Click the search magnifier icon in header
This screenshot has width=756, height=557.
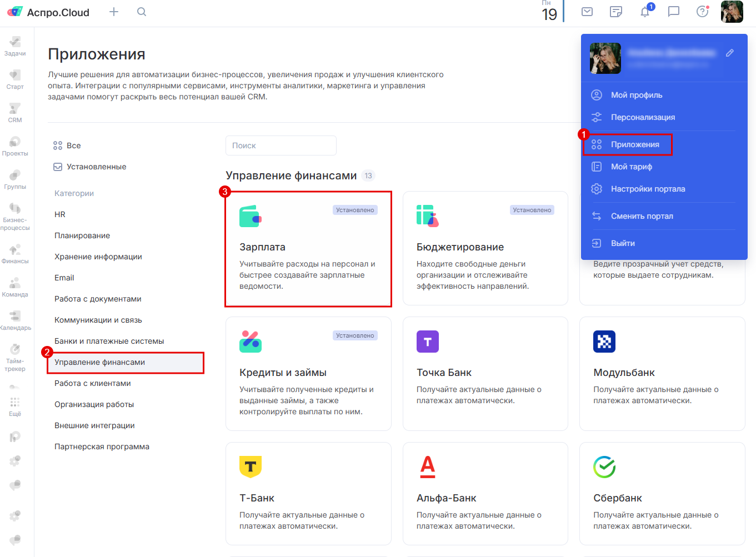[142, 12]
